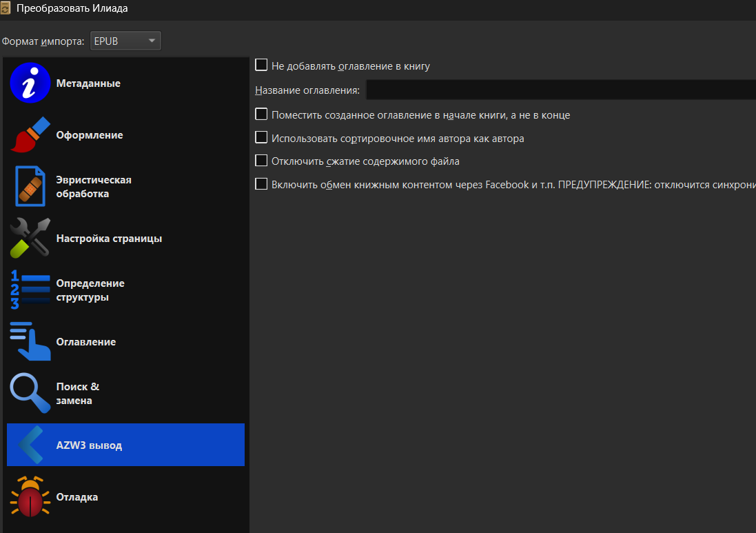Click the AZW3 вывод arrow icon

coord(30,445)
